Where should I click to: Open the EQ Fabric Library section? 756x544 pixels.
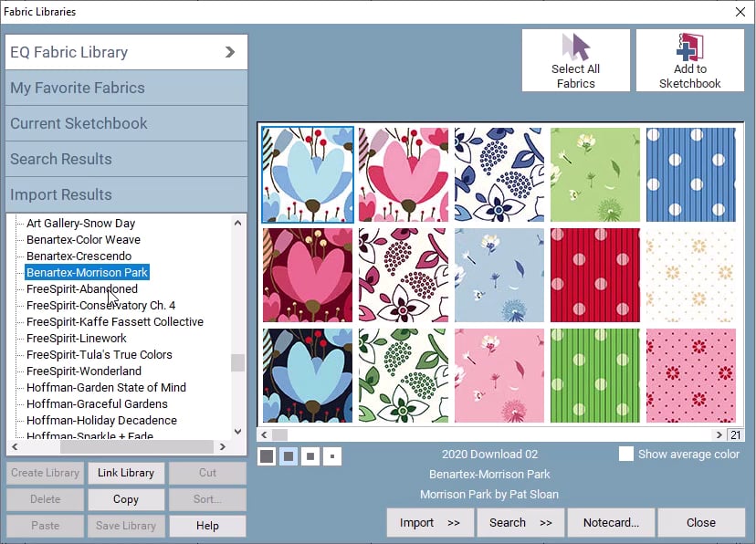(x=126, y=52)
